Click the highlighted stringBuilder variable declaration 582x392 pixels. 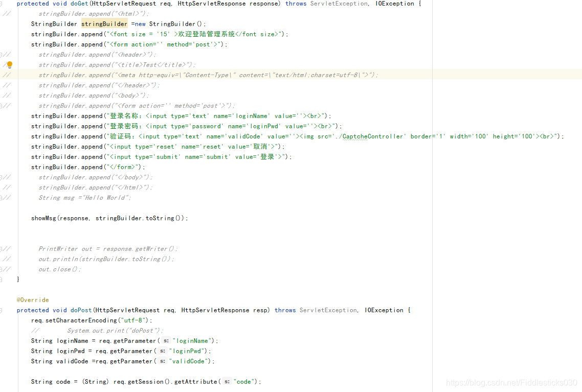(x=104, y=24)
